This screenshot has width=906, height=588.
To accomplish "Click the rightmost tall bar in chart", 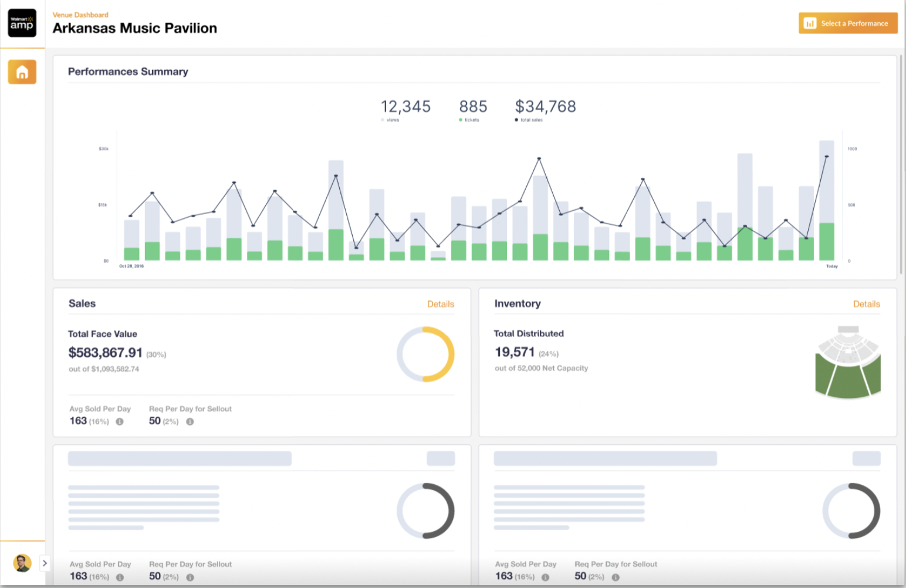I will (x=827, y=200).
